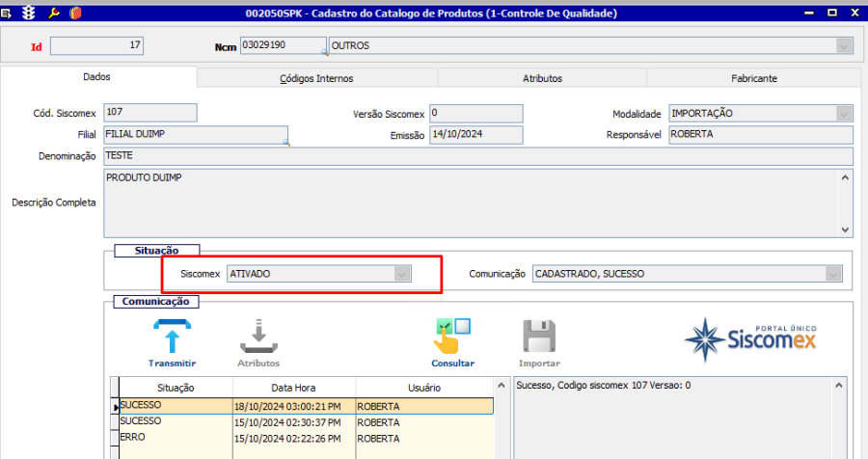This screenshot has height=459, width=868.
Task: Click the Consultar hand icon
Action: pyautogui.click(x=453, y=337)
